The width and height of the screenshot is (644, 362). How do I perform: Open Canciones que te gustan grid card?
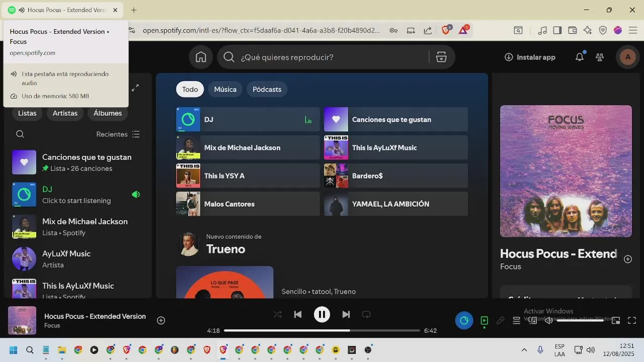pyautogui.click(x=395, y=120)
